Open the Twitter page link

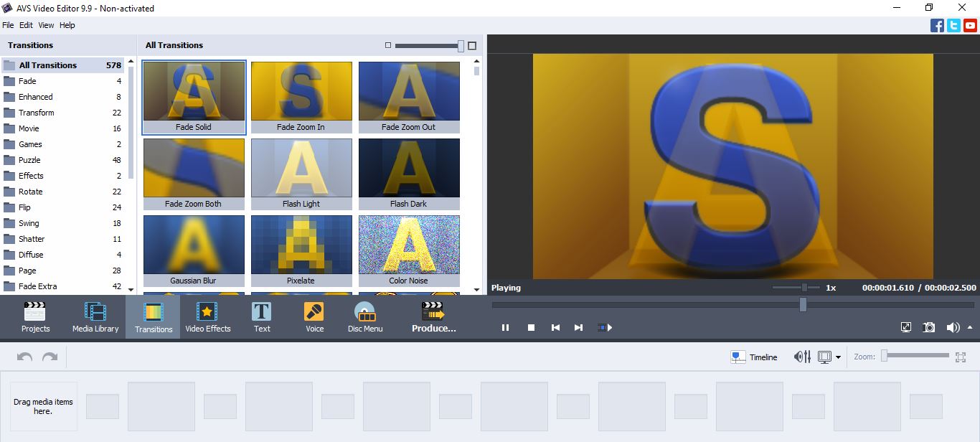click(x=953, y=26)
